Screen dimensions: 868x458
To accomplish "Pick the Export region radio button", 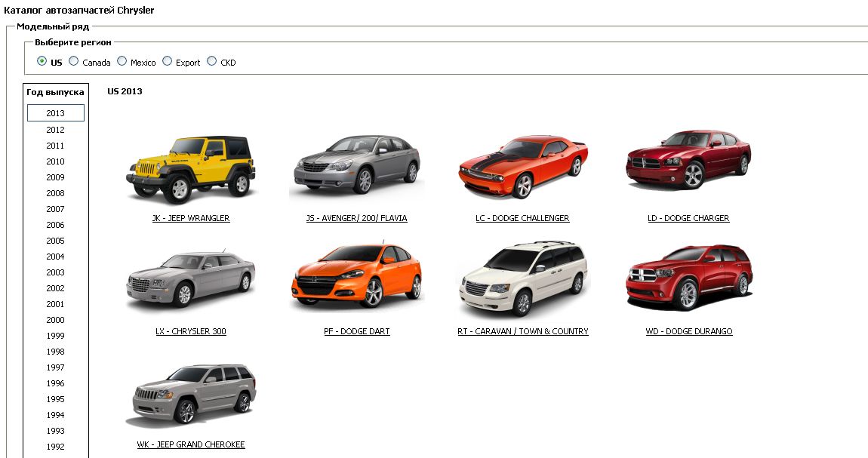I will click(167, 61).
